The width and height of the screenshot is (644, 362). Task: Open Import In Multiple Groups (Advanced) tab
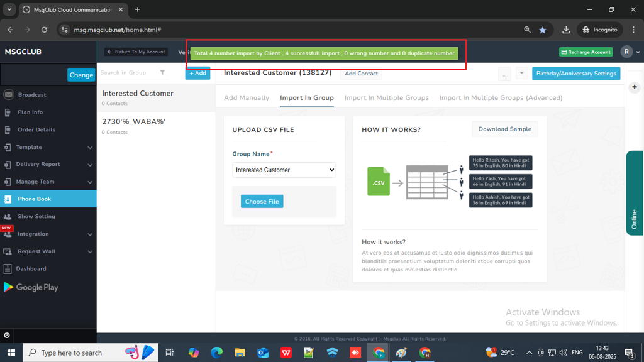(x=501, y=97)
